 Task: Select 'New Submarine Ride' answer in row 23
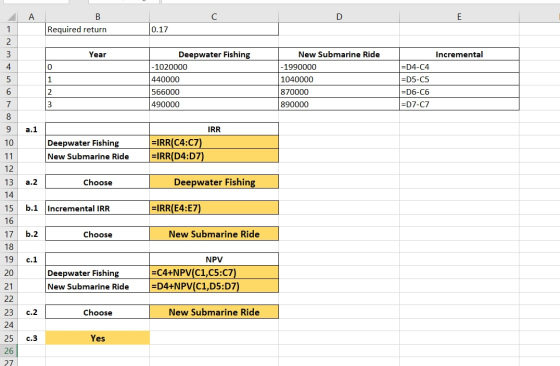214,312
